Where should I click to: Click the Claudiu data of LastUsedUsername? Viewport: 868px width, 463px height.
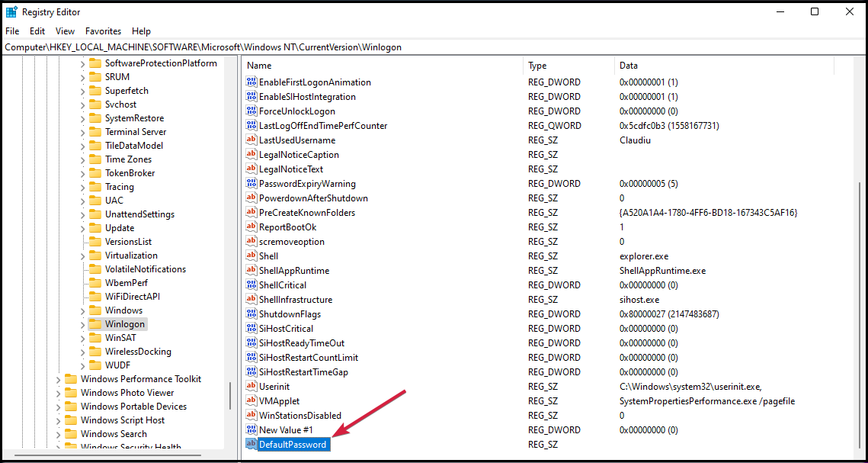(635, 140)
